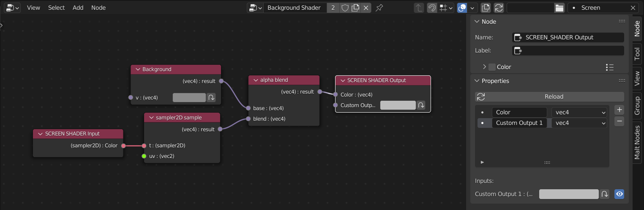Unlink the Background Shader node tree
The width and height of the screenshot is (644, 210).
366,8
